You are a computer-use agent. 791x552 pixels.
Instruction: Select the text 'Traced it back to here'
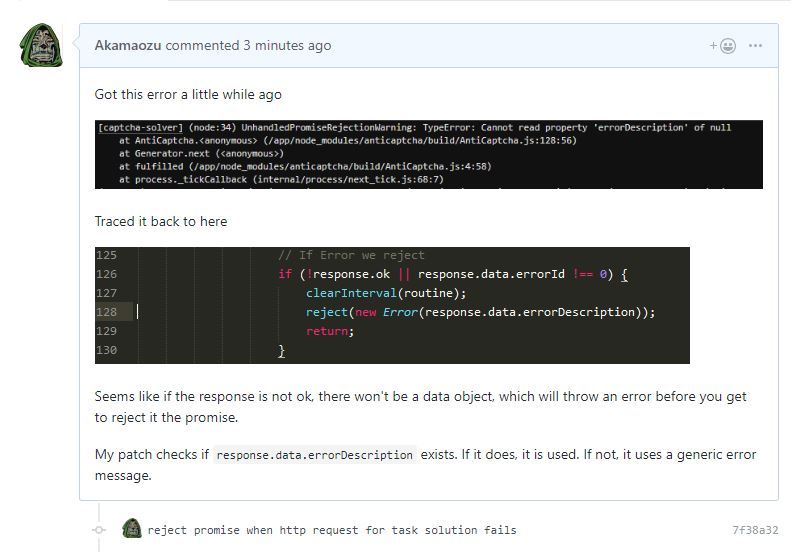161,222
